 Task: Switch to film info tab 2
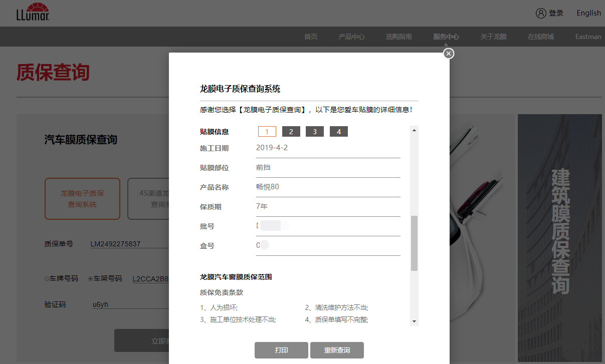(291, 132)
